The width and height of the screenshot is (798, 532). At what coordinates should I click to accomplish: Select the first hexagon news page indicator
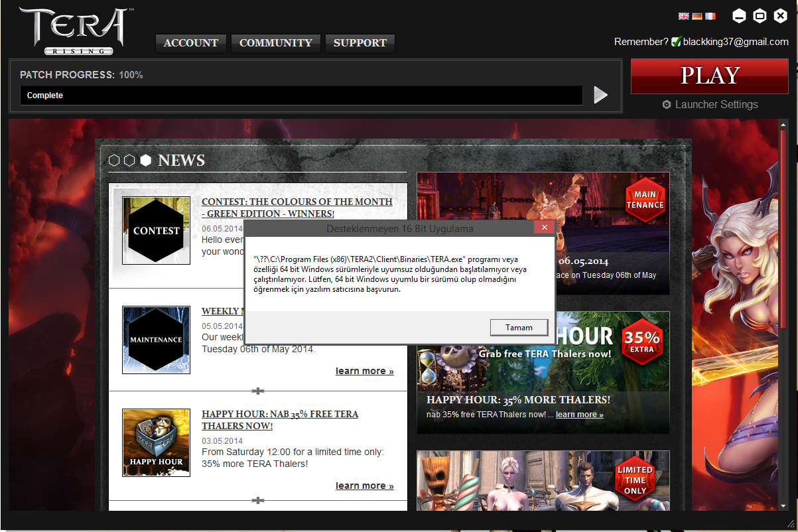[113, 161]
